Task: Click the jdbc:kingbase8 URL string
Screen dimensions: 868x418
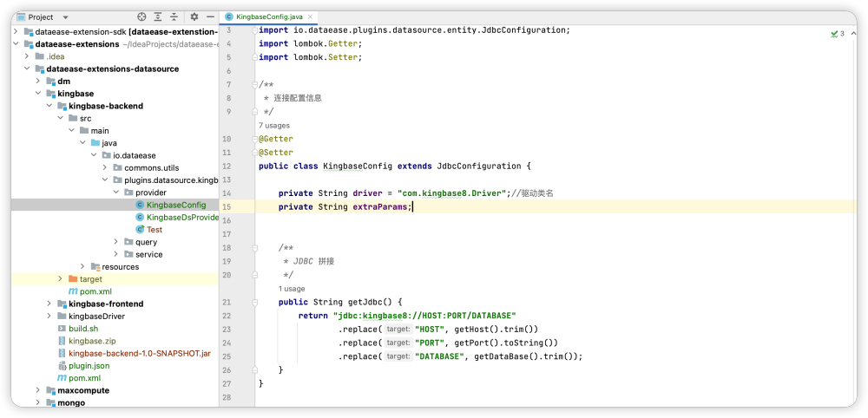Action: pos(424,316)
